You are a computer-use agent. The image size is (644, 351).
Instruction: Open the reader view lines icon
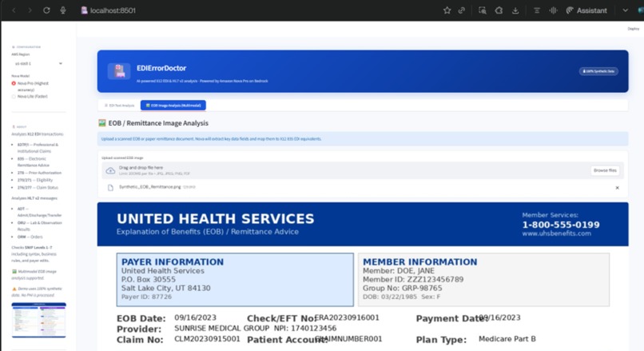click(536, 10)
